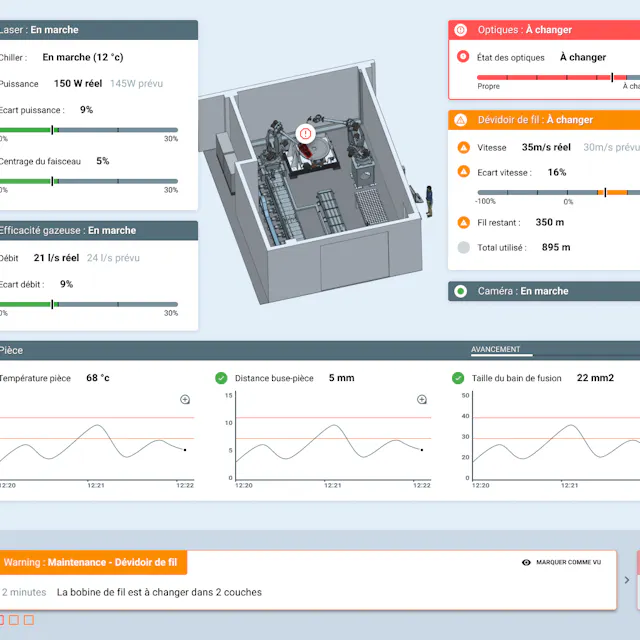Click the Pièce section header

(320, 350)
